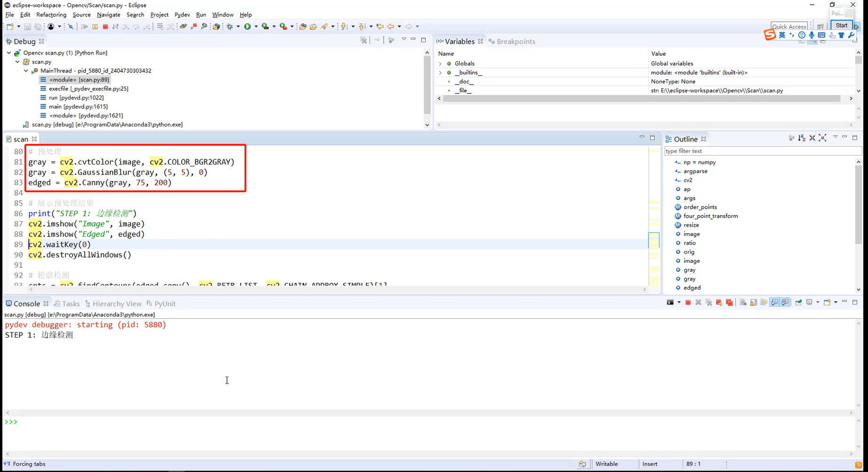
Task: Click the Back navigation arrow icon
Action: tap(390, 27)
